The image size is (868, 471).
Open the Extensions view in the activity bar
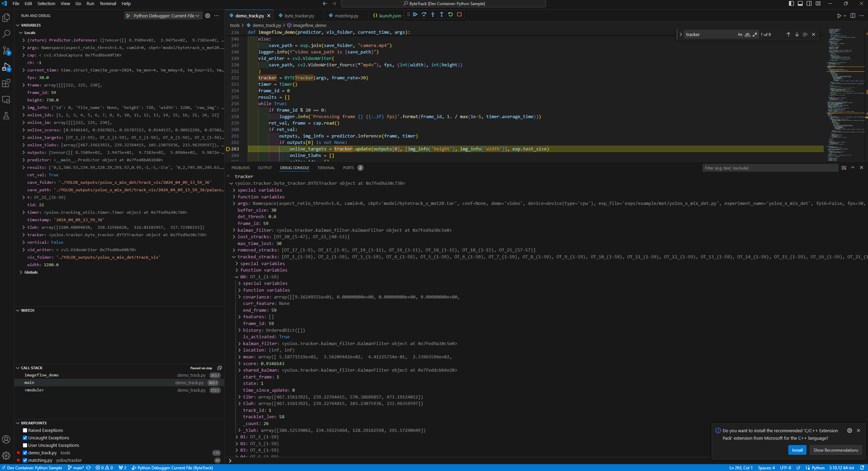[6, 83]
